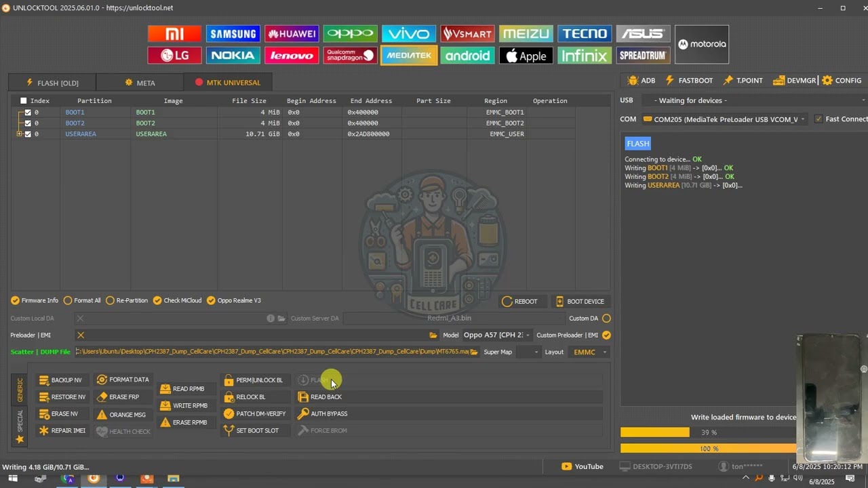Select the Meizu brand logo
Screen dimensions: 868x488
[526, 34]
